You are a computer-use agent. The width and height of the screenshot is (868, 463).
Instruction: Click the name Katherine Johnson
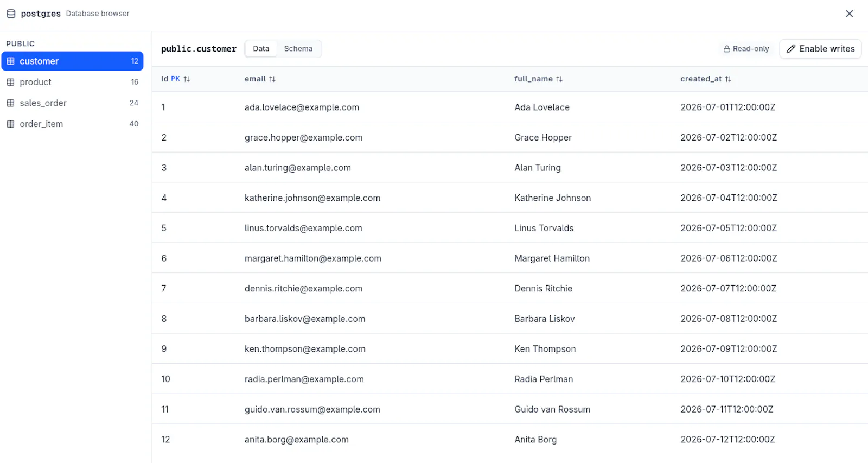[x=553, y=198]
